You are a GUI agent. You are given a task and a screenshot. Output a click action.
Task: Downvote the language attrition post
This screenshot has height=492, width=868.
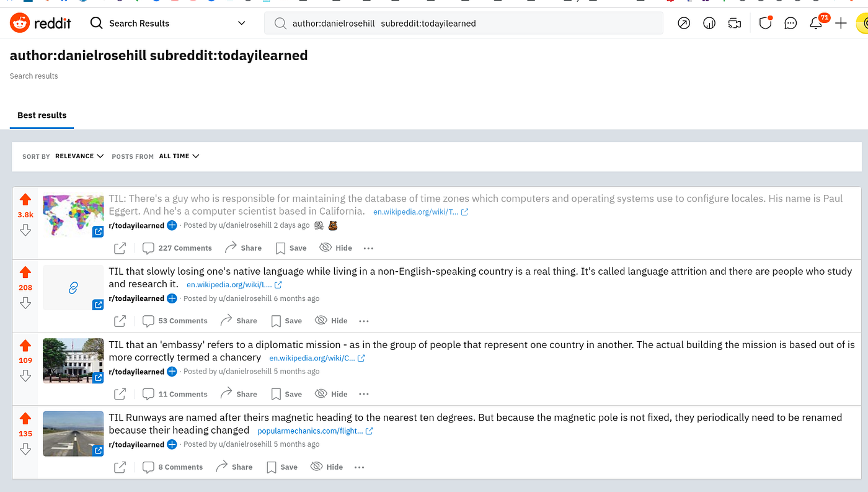pos(25,302)
